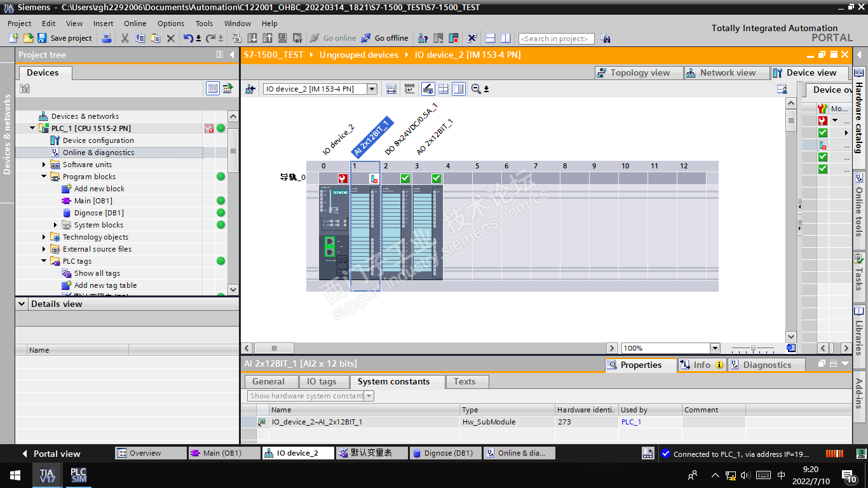Click the error status icon on slot 1
Screen dimensions: 868x488
374,179
